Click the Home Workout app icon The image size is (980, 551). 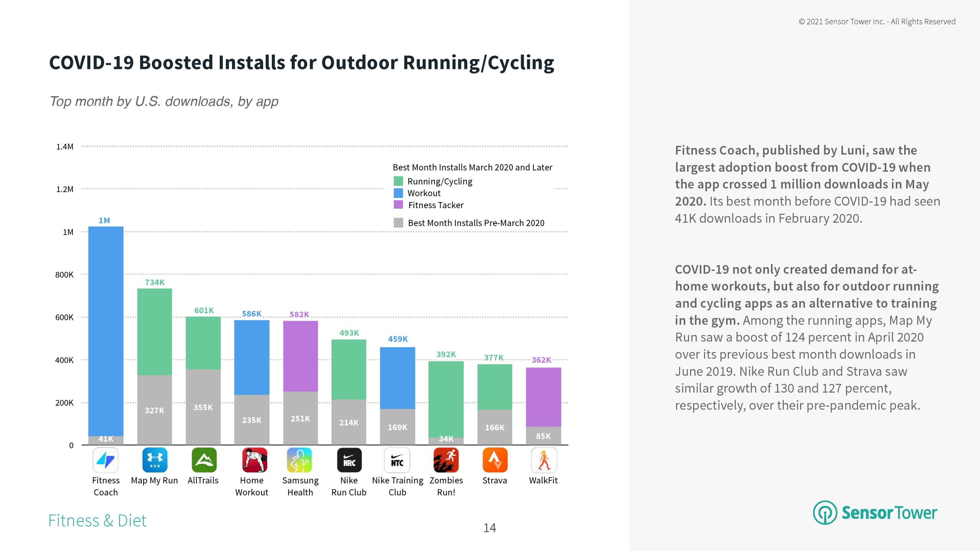(x=254, y=460)
